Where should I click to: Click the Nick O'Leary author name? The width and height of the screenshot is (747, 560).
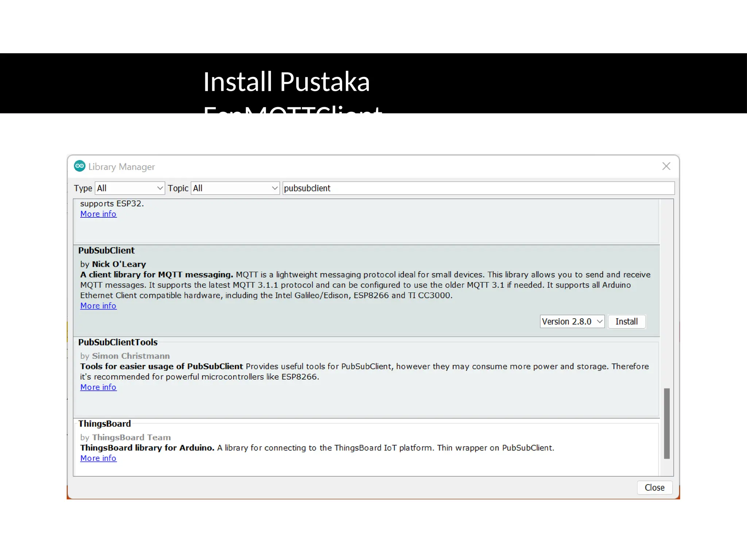pos(119,264)
